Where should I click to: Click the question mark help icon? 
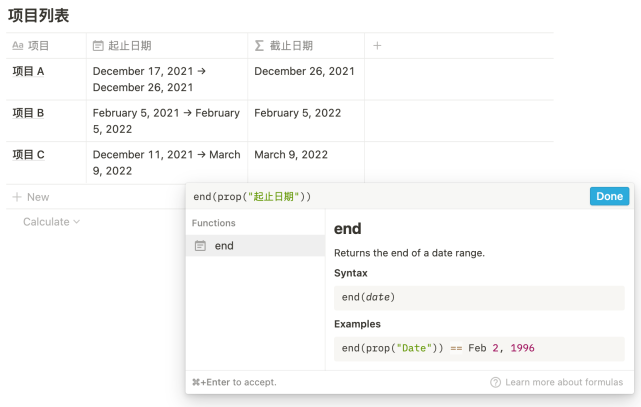click(x=495, y=382)
